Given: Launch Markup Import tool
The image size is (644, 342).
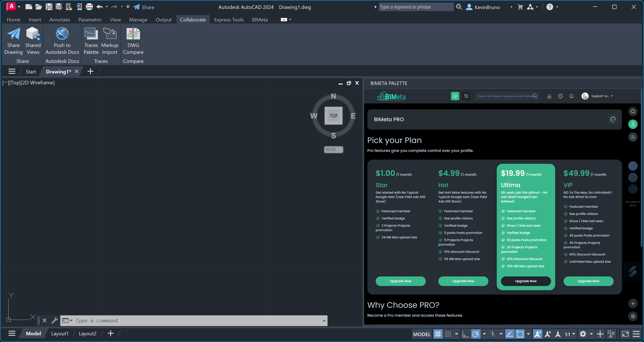Looking at the screenshot, I should [110, 41].
